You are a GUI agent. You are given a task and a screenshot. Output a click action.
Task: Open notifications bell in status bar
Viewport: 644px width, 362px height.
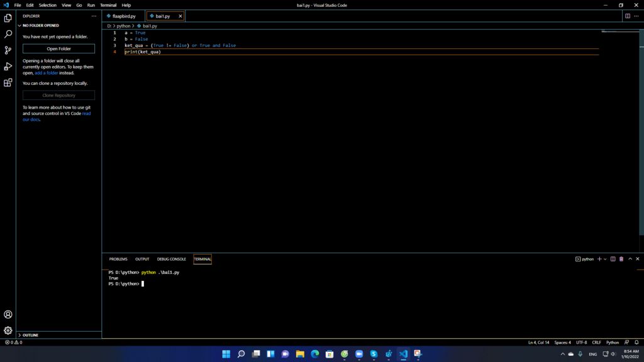(x=636, y=343)
